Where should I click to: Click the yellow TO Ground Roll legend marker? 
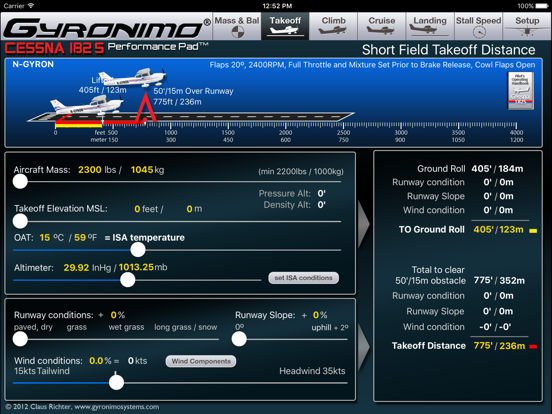[533, 231]
